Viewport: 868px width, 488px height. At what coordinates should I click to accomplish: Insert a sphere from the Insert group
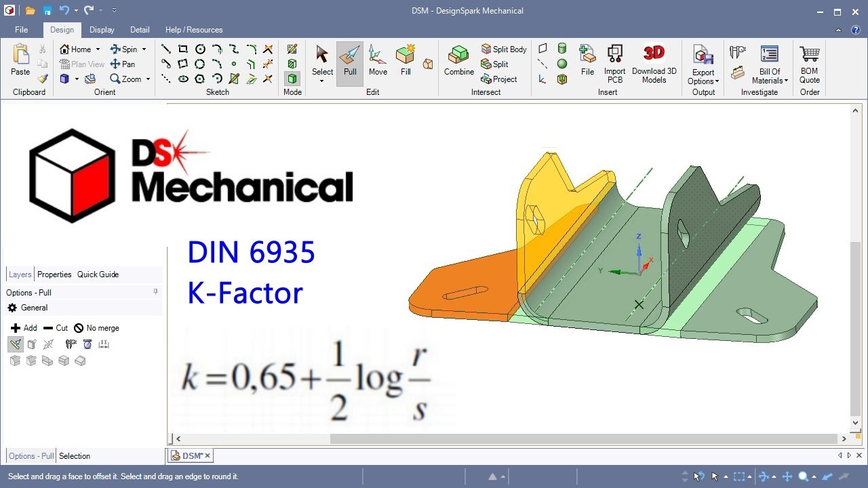click(562, 64)
